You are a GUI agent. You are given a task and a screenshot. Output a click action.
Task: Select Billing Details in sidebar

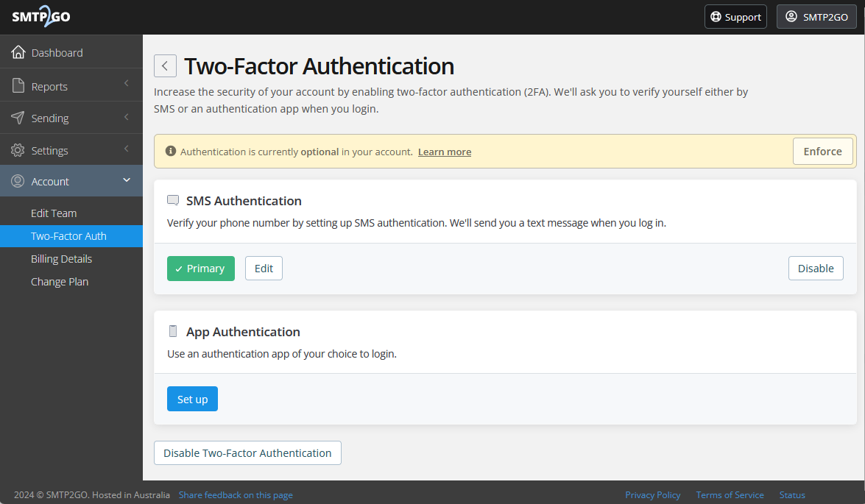tap(61, 259)
